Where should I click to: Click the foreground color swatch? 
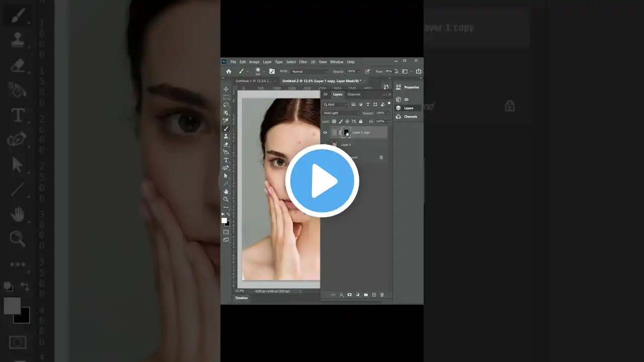(x=224, y=219)
